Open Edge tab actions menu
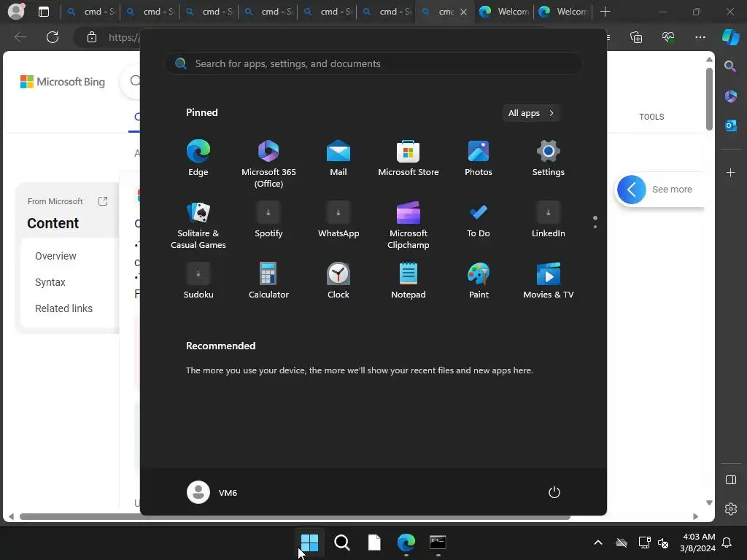 tap(43, 12)
